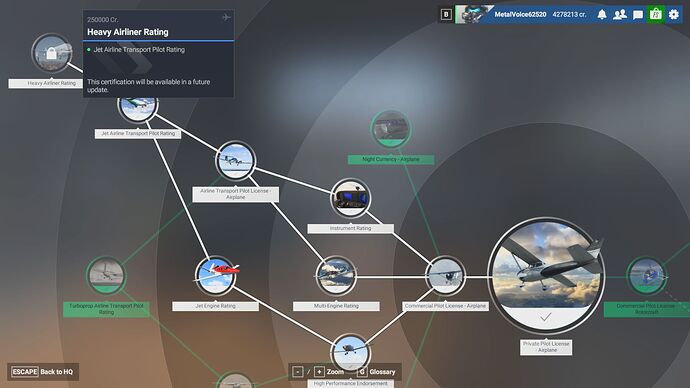Select the Night Currency Airplane node
The image size is (690, 388).
tap(391, 129)
